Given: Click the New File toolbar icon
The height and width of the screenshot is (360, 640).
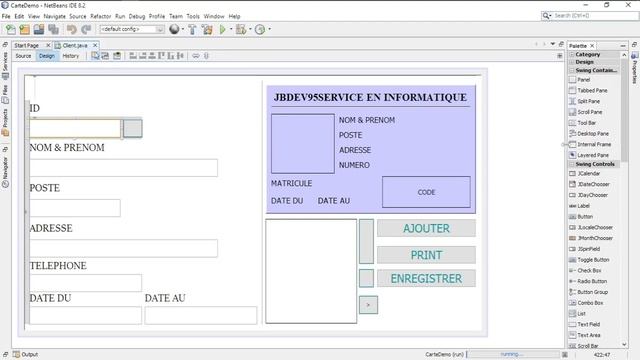Looking at the screenshot, I should pyautogui.click(x=11, y=29).
